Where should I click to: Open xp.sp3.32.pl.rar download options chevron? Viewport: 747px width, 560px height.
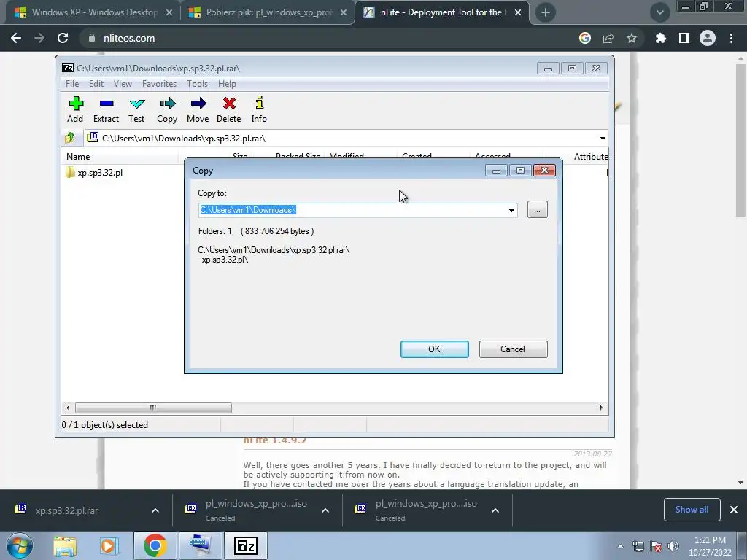click(x=155, y=510)
